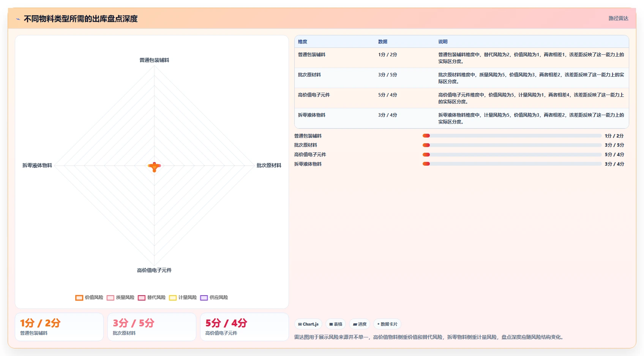Viewport: 644px width, 356px height.
Task: Click the title 不同物料类型所需的出库盘点深度
Action: (80, 19)
